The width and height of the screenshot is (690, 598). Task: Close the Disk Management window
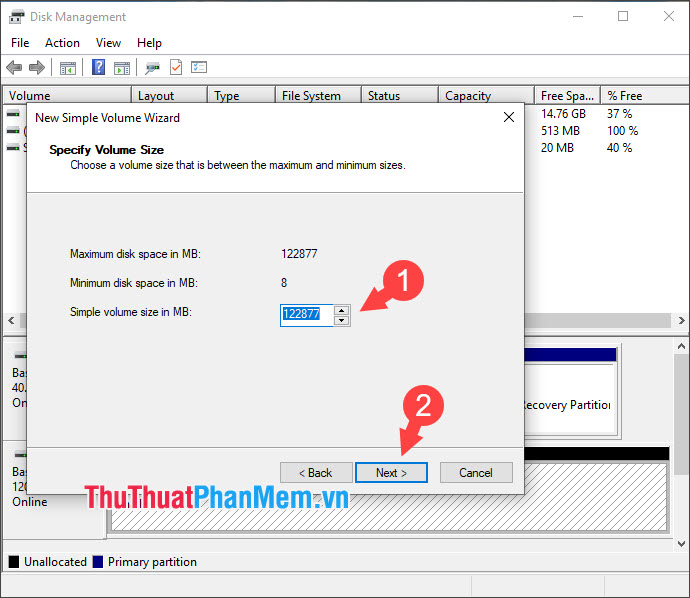[668, 17]
